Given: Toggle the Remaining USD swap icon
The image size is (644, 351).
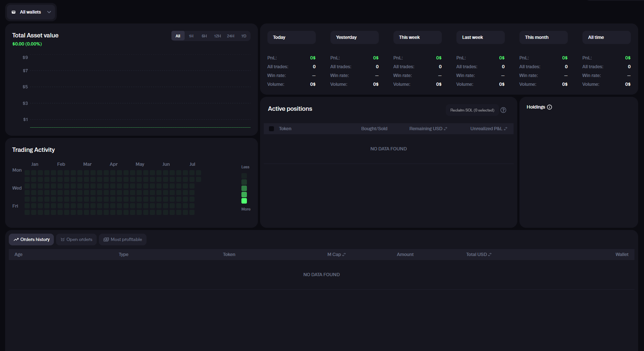Looking at the screenshot, I should (445, 129).
